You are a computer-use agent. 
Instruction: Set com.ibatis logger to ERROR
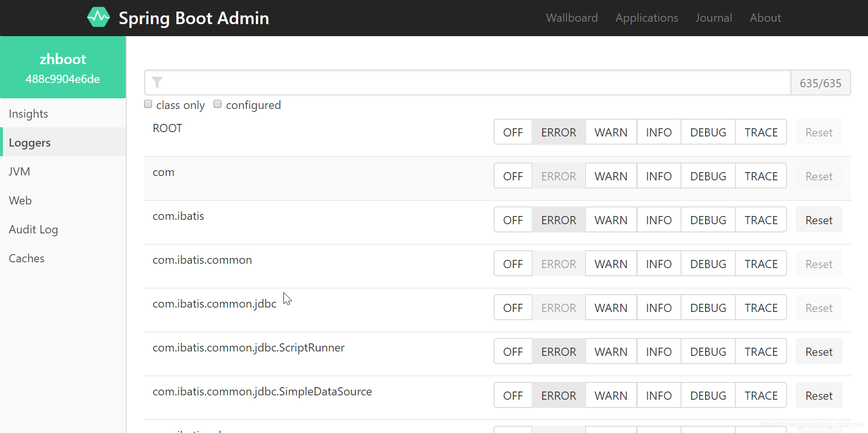point(559,220)
